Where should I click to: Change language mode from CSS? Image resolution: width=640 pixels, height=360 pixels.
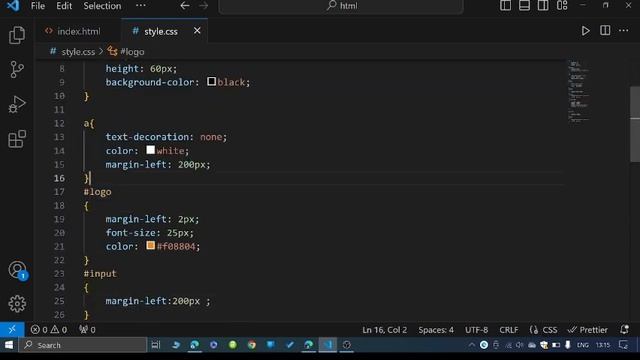[x=549, y=329]
